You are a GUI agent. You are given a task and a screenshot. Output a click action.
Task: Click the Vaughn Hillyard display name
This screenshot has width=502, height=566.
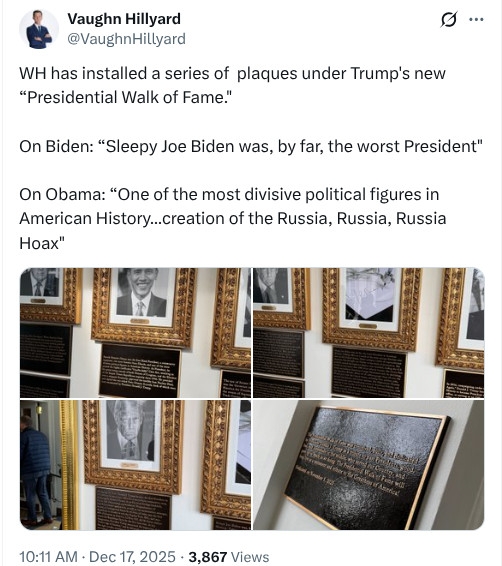[124, 19]
